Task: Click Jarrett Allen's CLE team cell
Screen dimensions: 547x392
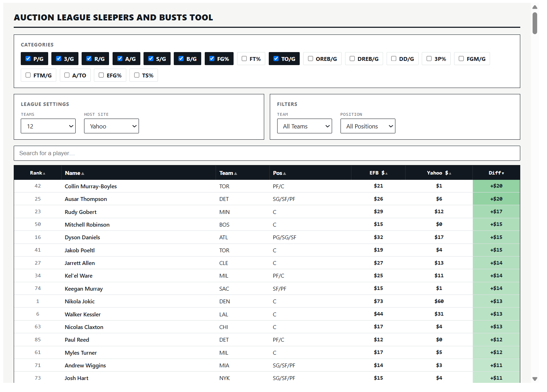Action: point(224,263)
